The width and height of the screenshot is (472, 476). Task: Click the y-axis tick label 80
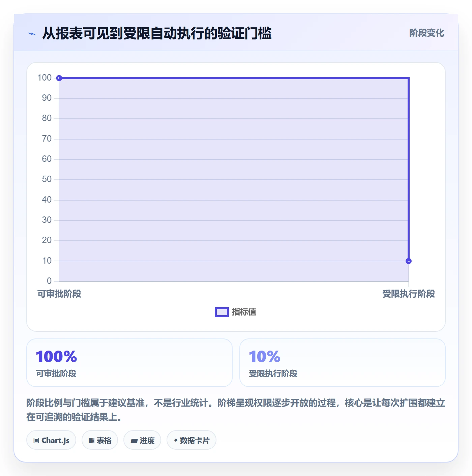click(x=47, y=118)
